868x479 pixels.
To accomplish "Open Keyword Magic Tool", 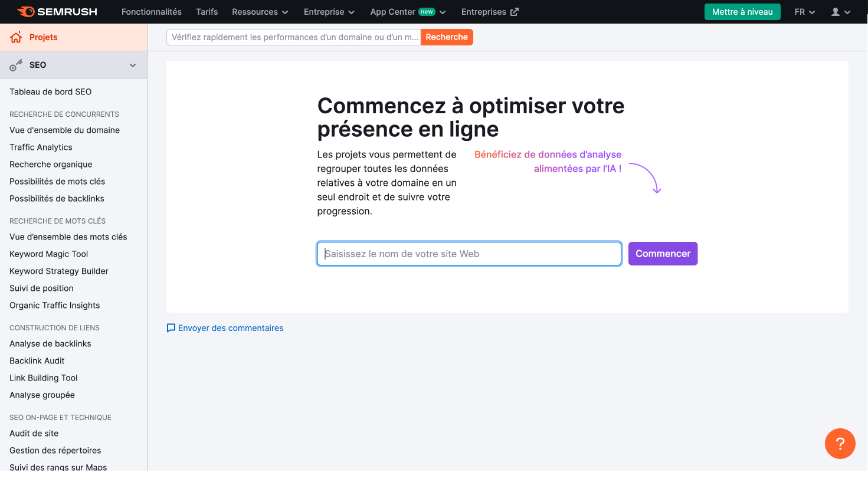I will (49, 254).
